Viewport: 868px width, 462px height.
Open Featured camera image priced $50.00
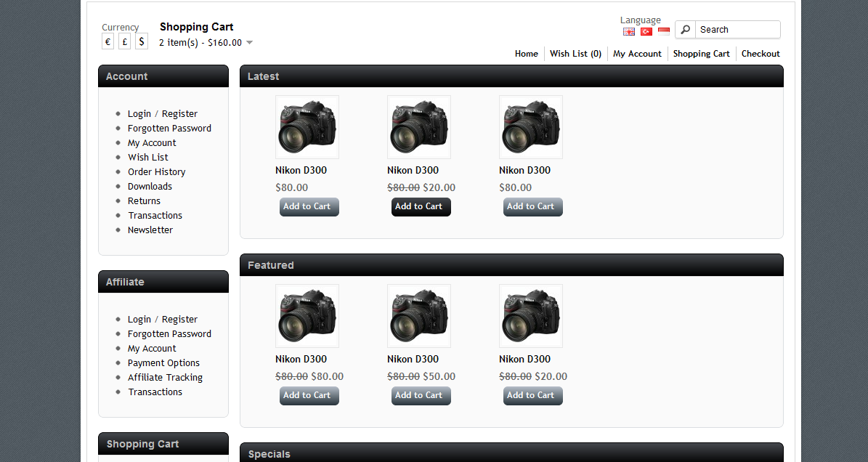pos(419,316)
